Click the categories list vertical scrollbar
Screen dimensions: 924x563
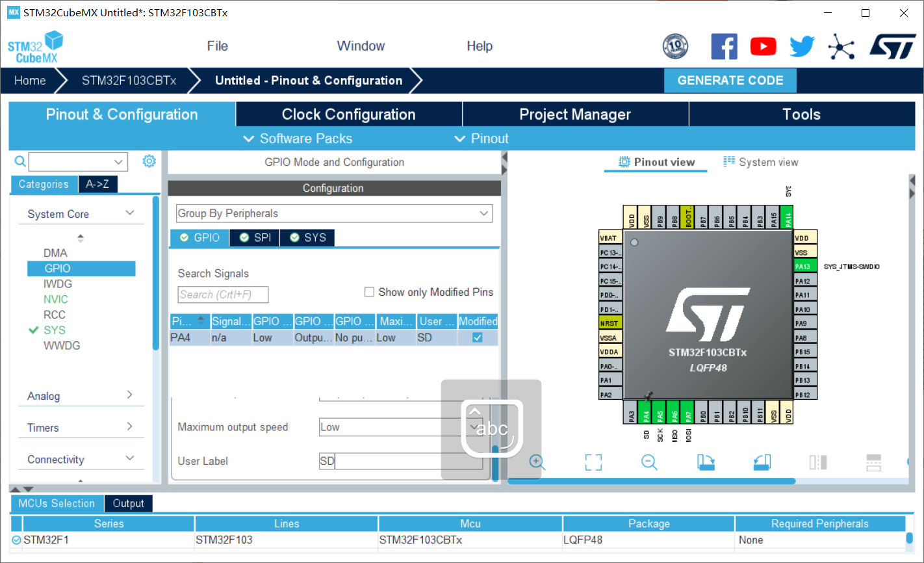[156, 273]
